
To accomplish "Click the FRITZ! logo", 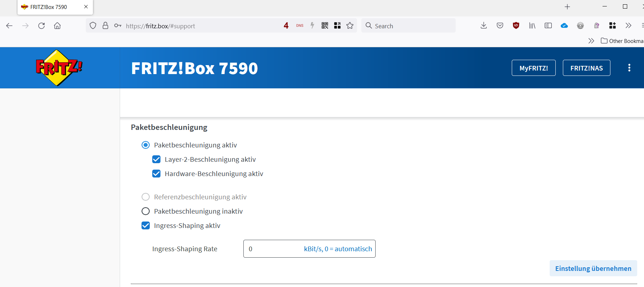I will (x=59, y=68).
